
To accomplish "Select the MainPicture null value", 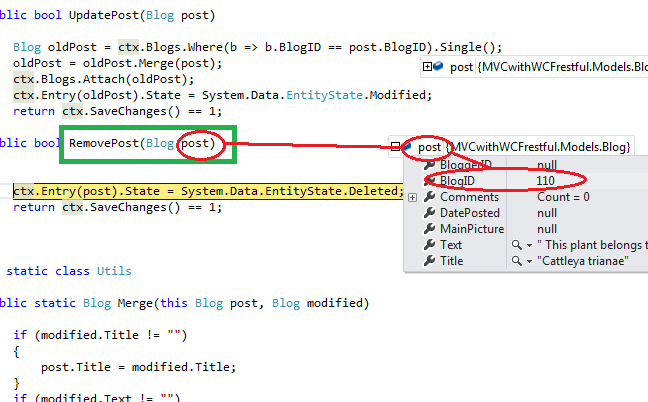I will [x=547, y=229].
